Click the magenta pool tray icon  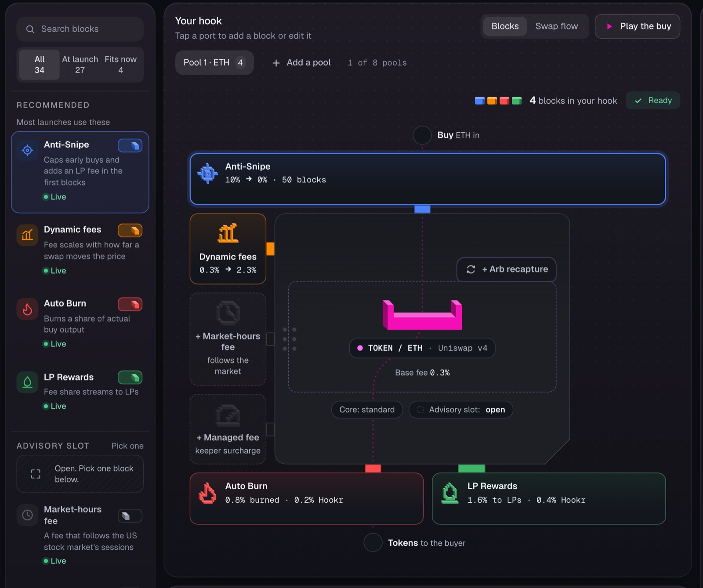tap(422, 315)
